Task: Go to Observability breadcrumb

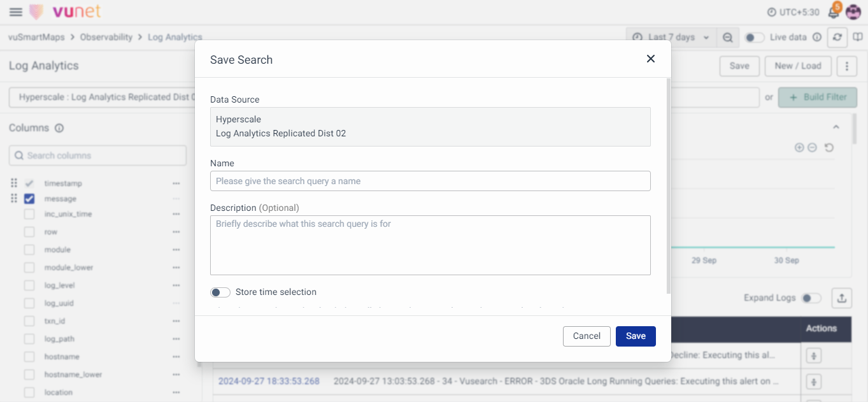Action: point(106,37)
